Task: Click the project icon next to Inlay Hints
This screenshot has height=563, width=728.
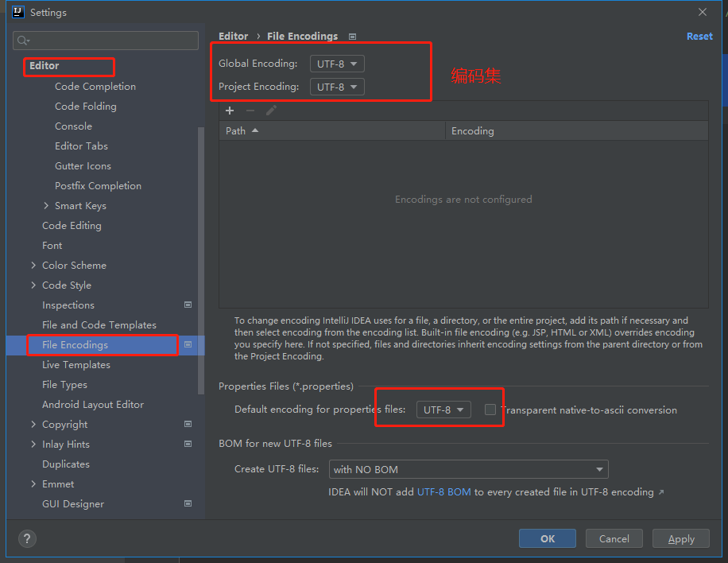Action: pos(188,444)
